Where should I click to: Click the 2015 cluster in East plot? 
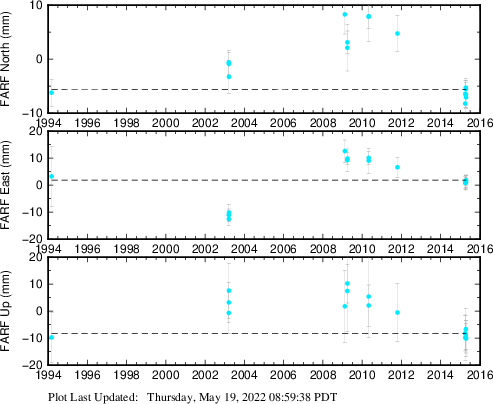tap(466, 182)
